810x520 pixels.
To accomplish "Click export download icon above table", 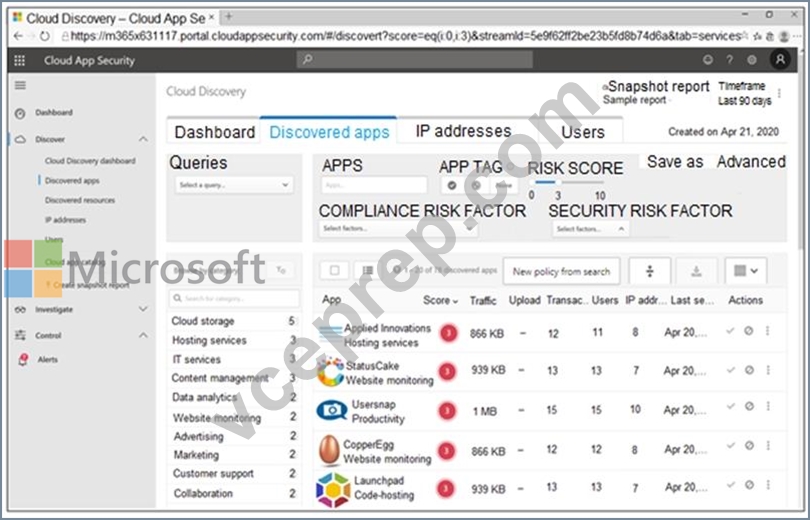I will tap(696, 271).
